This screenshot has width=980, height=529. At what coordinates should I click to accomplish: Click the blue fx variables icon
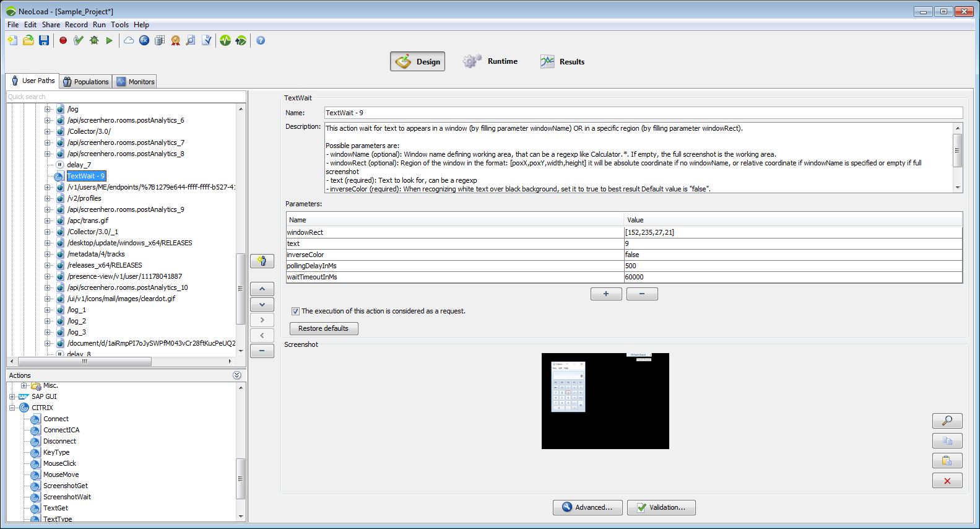[x=144, y=40]
